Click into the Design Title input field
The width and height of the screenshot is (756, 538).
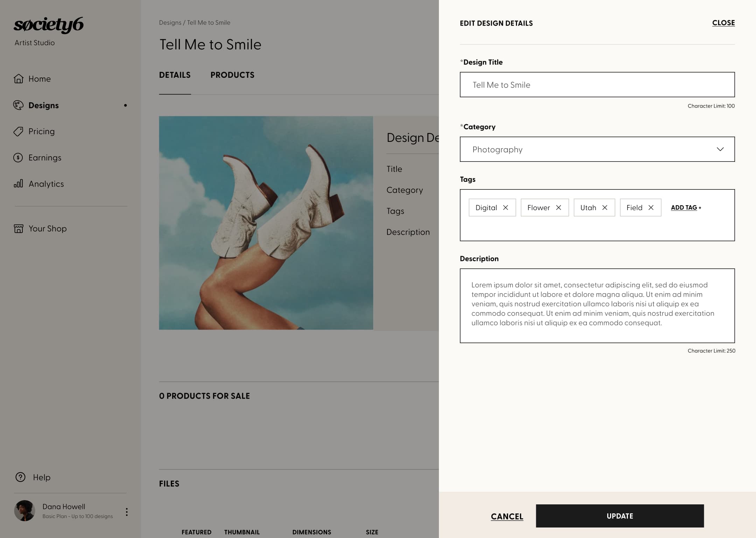[x=597, y=85]
